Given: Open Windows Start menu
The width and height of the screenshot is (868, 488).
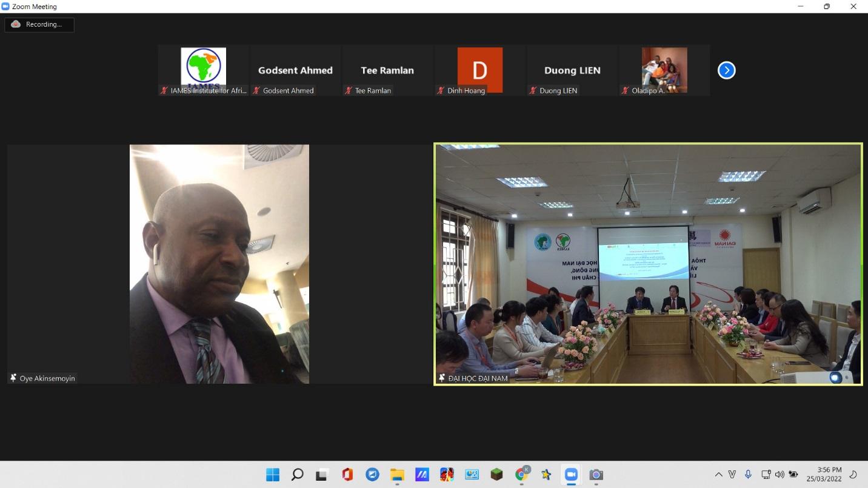Looking at the screenshot, I should 273,475.
